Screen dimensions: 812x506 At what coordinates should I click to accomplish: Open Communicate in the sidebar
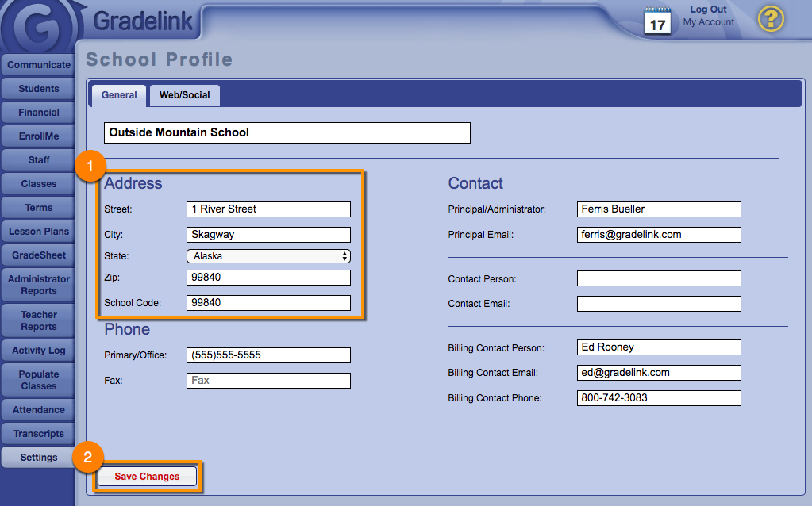coord(39,65)
